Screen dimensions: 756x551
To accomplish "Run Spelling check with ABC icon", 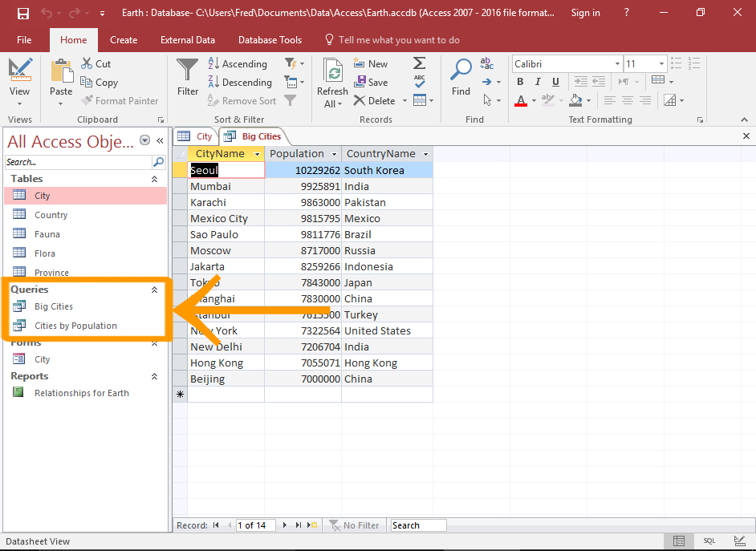I will pos(420,82).
